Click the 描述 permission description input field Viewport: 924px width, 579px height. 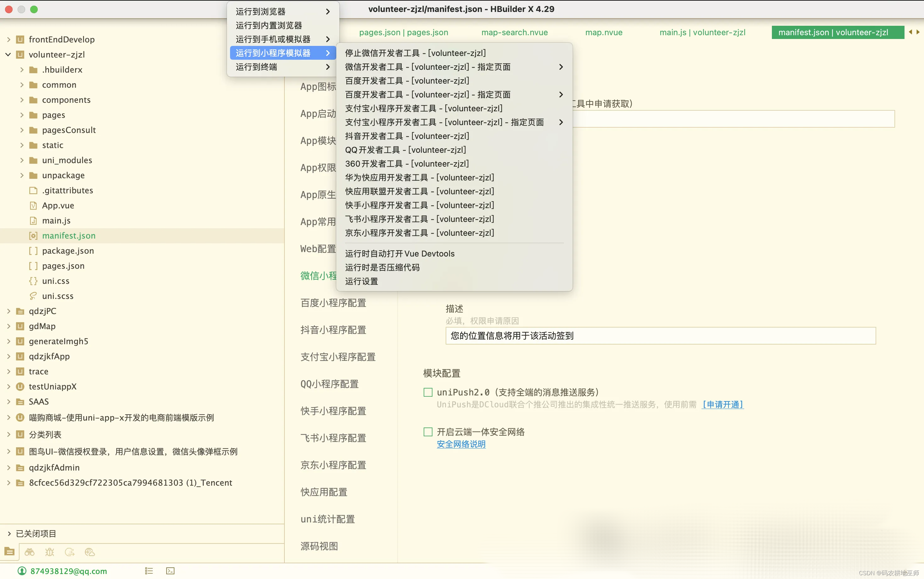tap(660, 336)
